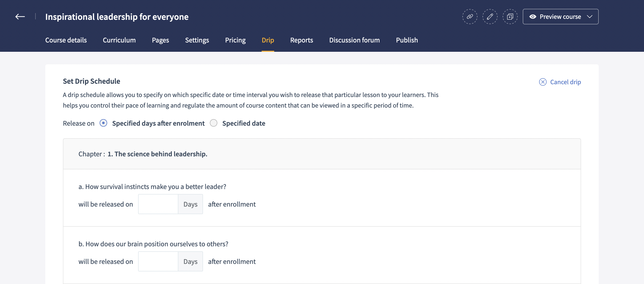644x284 pixels.
Task: Click the back arrow icon
Action: click(20, 17)
